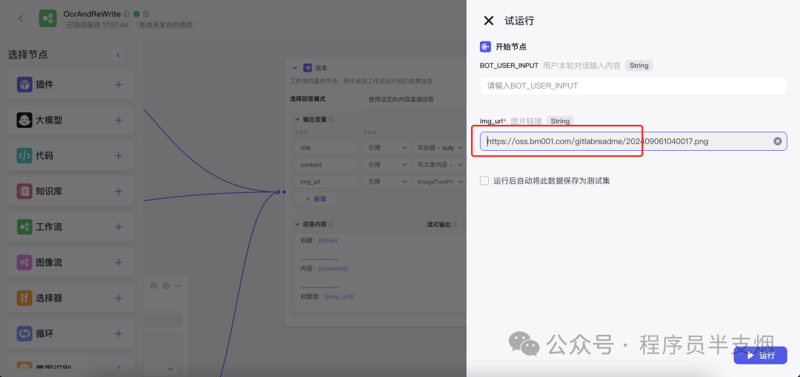The image size is (800, 377).
Task: Add a 图像流 node with its plus
Action: point(118,262)
